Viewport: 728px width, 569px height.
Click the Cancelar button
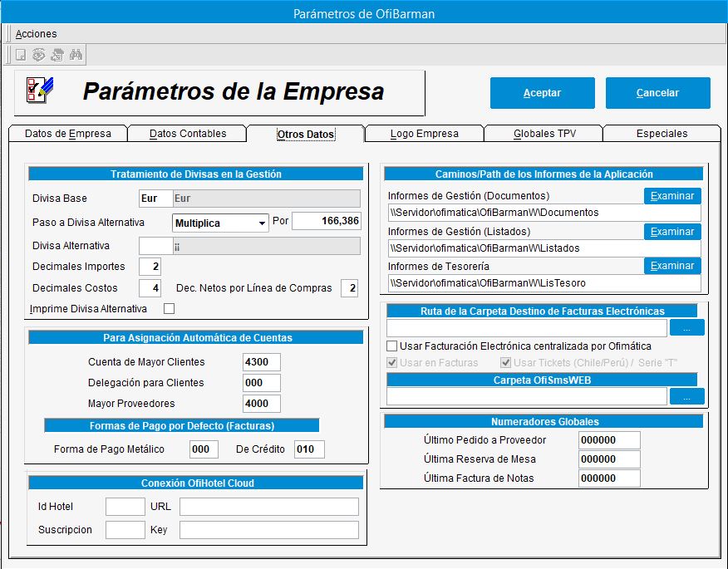coord(658,93)
